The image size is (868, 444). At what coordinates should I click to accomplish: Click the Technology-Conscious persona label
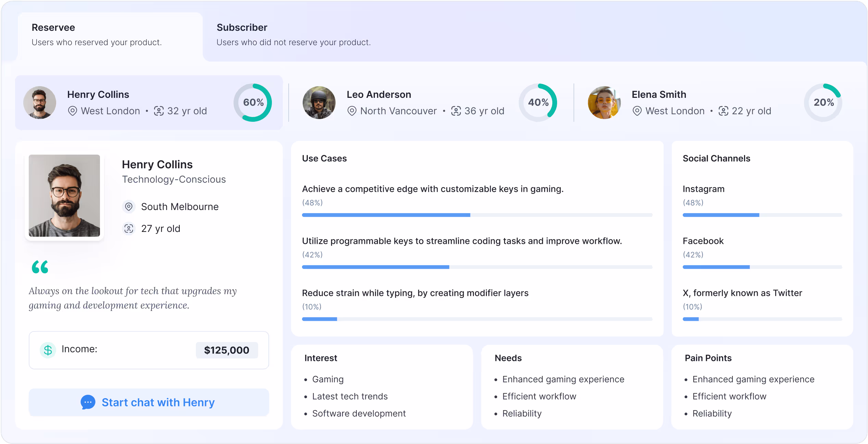click(x=174, y=179)
